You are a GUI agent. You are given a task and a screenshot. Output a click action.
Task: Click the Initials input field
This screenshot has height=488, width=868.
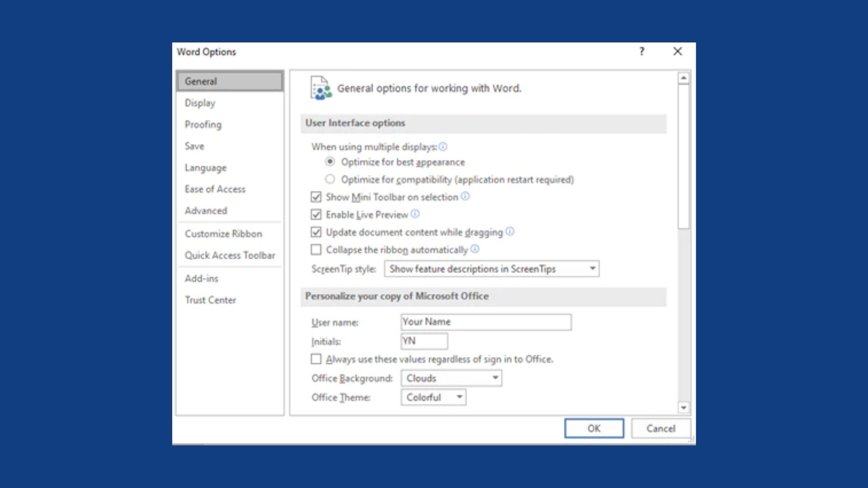(x=424, y=341)
